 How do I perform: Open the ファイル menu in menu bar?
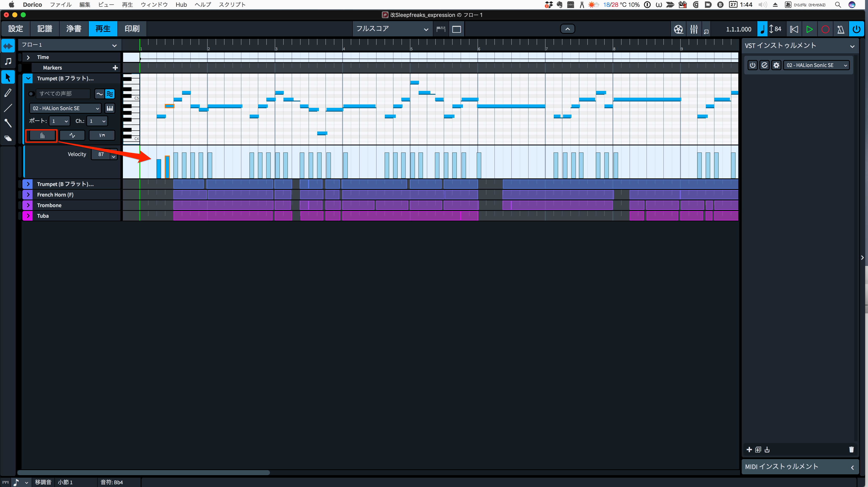[61, 4]
